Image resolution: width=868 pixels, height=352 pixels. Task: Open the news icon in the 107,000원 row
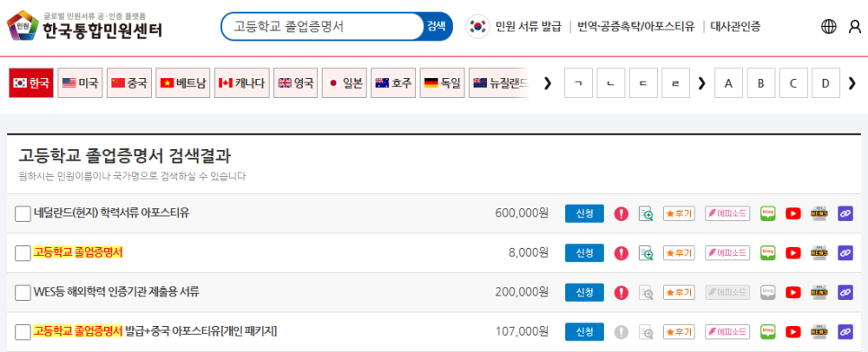[819, 331]
